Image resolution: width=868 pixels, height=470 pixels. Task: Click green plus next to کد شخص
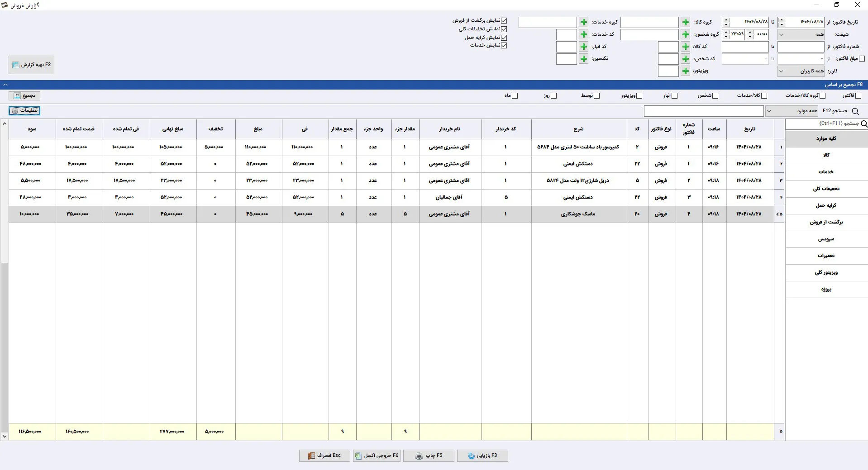[x=685, y=59]
